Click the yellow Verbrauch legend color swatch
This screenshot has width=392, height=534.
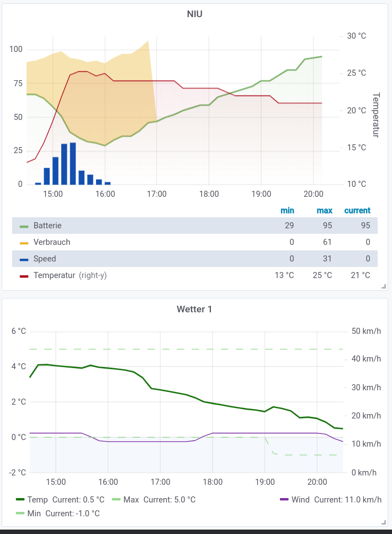(x=24, y=243)
